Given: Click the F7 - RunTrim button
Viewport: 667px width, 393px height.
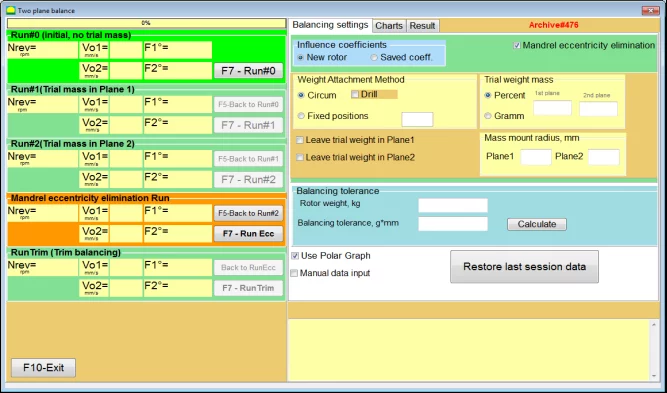Looking at the screenshot, I should click(248, 288).
